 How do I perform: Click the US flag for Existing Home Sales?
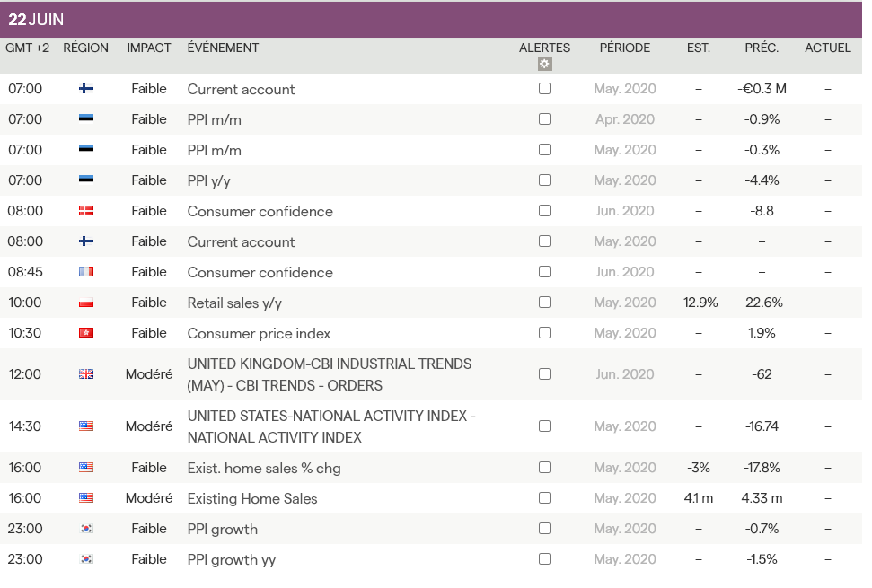86,498
